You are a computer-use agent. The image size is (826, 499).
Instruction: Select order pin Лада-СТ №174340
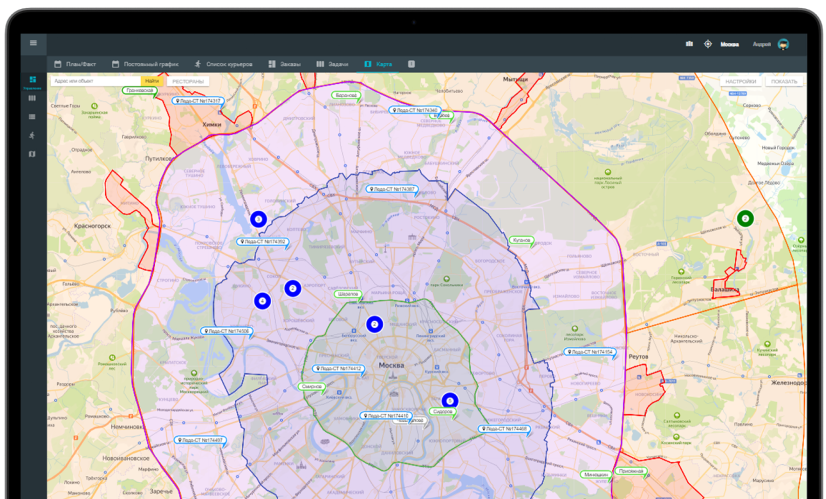point(415,110)
